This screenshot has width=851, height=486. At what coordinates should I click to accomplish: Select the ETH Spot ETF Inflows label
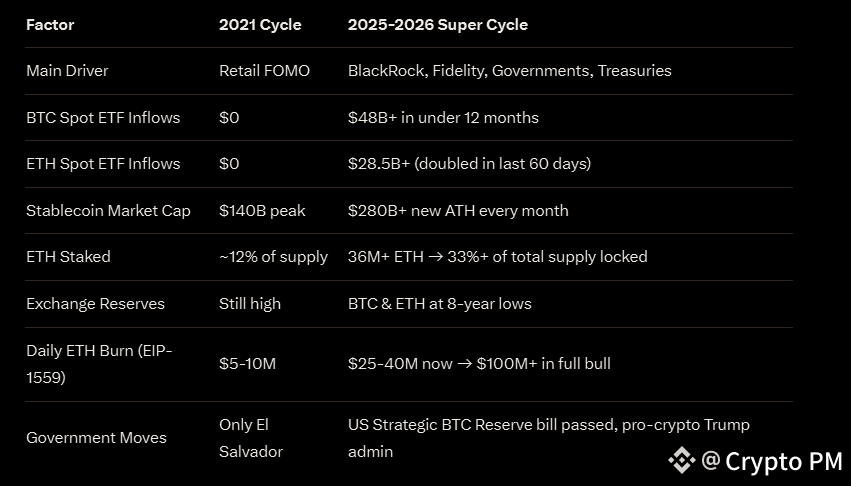(x=103, y=164)
